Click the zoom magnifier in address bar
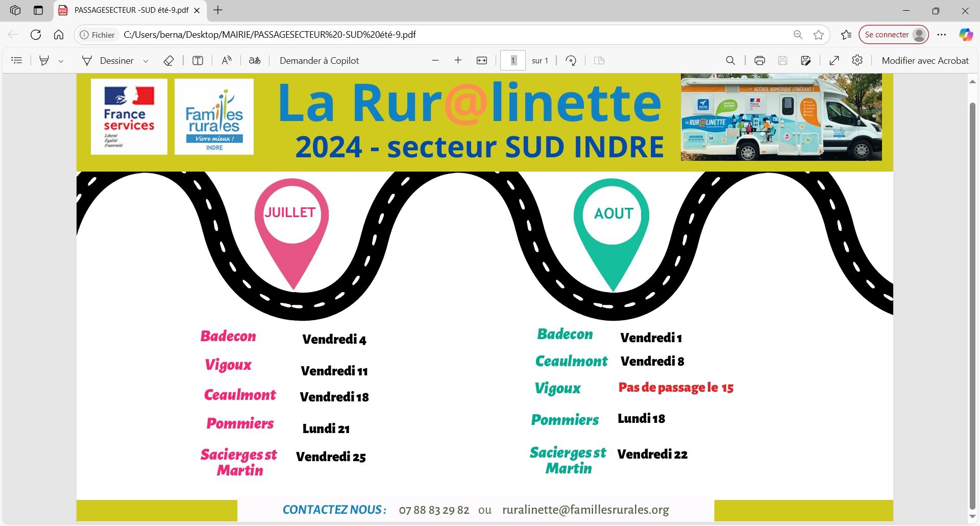Screen dimensions: 980x526 tap(798, 35)
